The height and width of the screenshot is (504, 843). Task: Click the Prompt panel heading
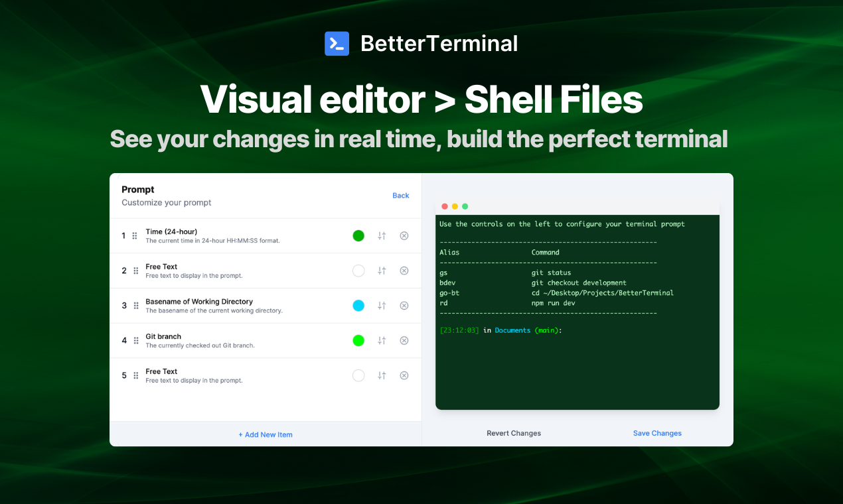138,190
